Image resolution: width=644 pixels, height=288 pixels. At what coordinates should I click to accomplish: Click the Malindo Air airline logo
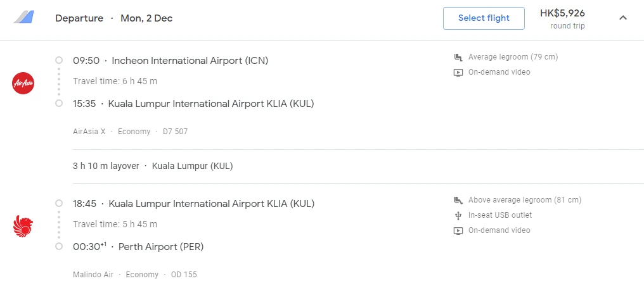coord(23,226)
